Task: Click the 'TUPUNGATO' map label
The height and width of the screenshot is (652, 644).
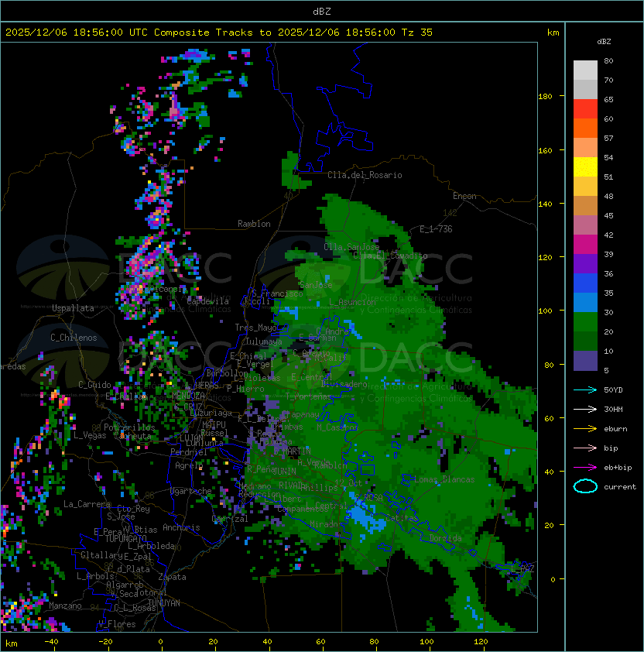Action: pos(125,538)
